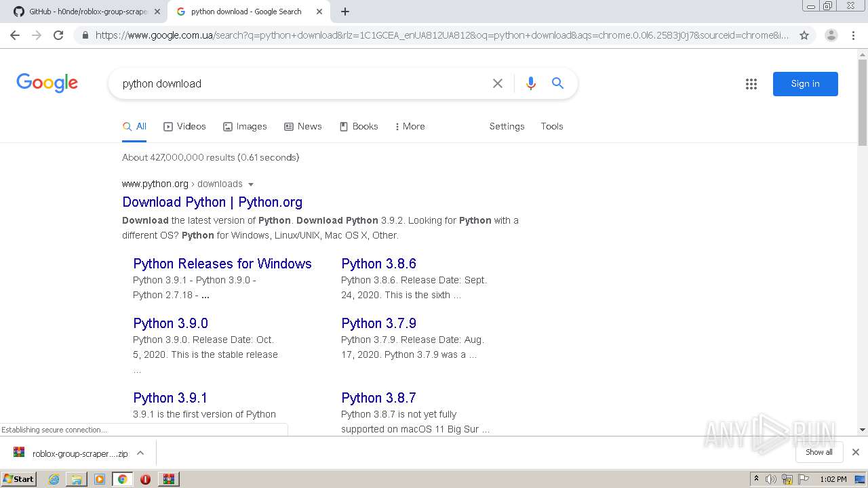Expand the More search categories menu
This screenshot has height=488, width=868.
pyautogui.click(x=410, y=126)
